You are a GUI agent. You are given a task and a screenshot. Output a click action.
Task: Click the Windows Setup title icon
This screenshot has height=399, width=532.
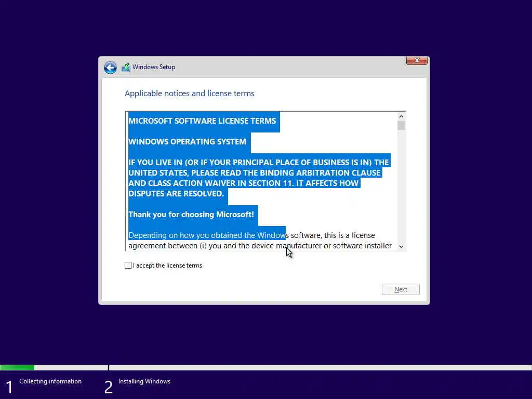pos(126,67)
